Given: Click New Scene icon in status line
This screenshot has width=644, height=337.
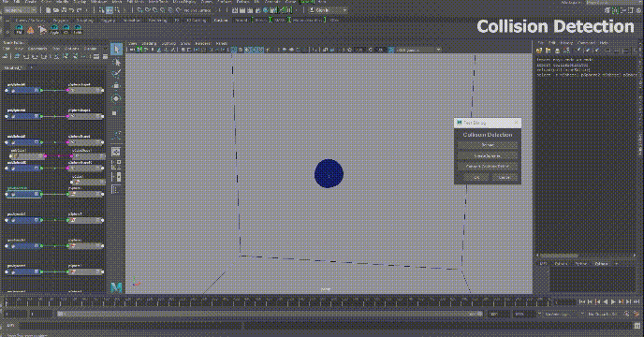Looking at the screenshot, I should (49, 10).
